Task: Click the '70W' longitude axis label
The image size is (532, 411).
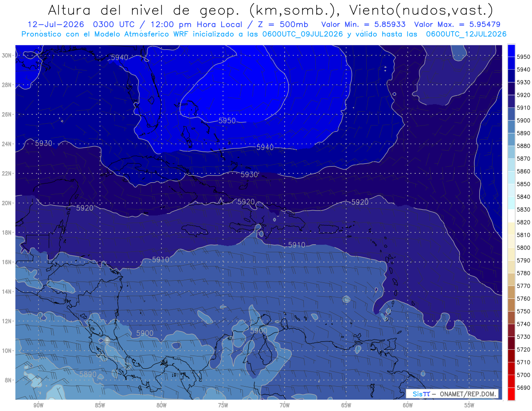Action: point(285,405)
